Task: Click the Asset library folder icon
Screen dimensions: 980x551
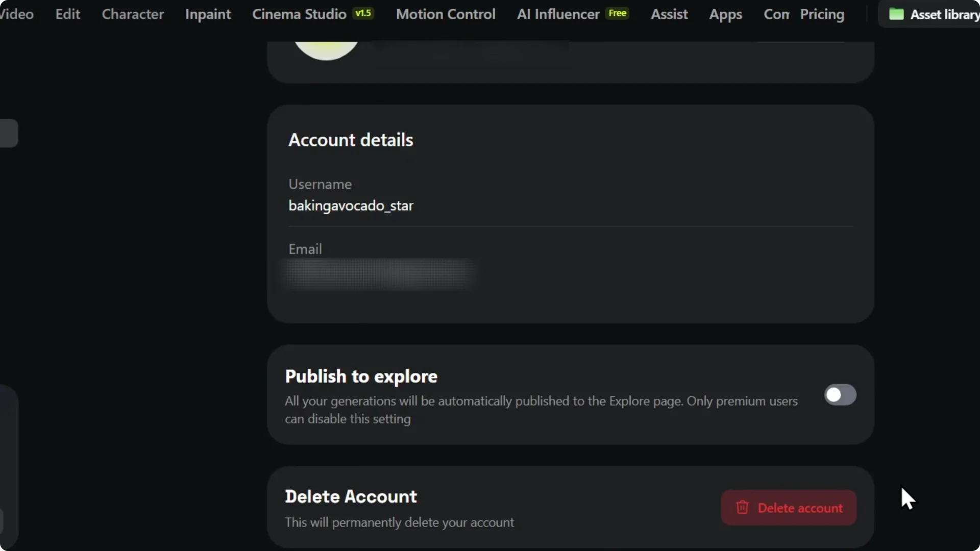Action: pyautogui.click(x=897, y=14)
